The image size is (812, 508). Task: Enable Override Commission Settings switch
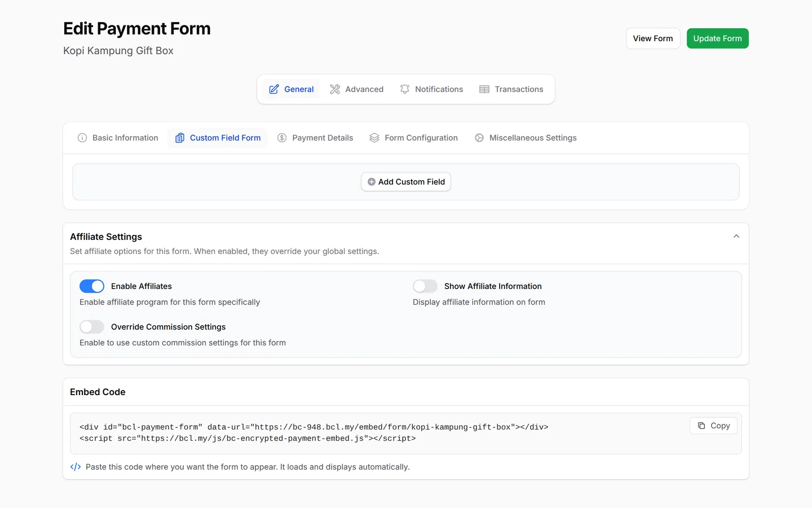coord(92,327)
